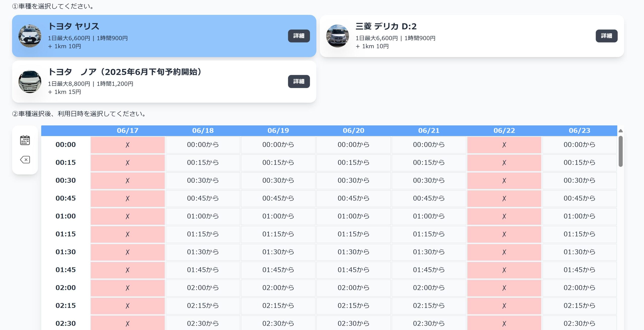The image size is (644, 330).
Task: Choose the 01:30から slot on 06/20
Action: coord(353,252)
